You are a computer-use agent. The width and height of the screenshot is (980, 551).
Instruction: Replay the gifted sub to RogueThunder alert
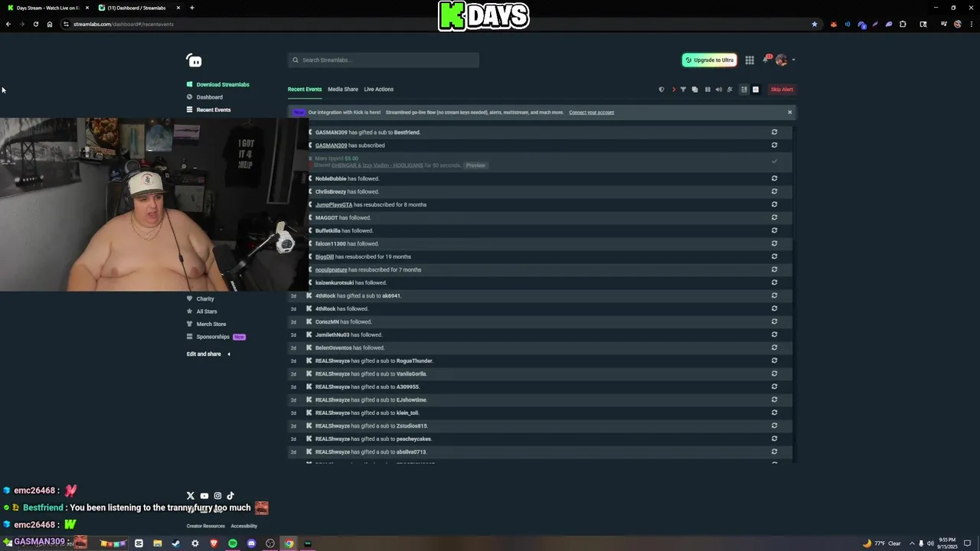(774, 360)
